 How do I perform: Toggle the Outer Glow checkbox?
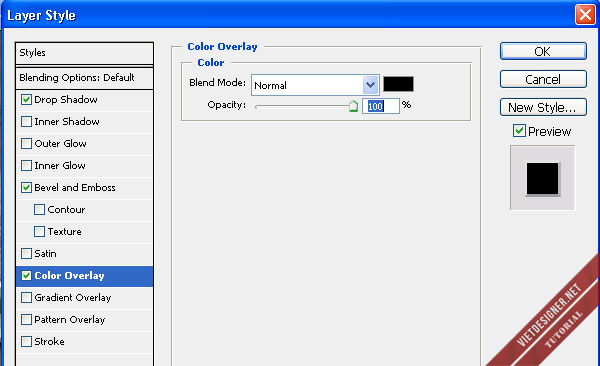coord(26,144)
